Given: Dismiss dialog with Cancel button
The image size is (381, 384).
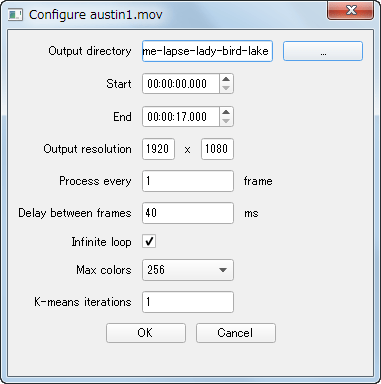Looking at the screenshot, I should coord(236,333).
